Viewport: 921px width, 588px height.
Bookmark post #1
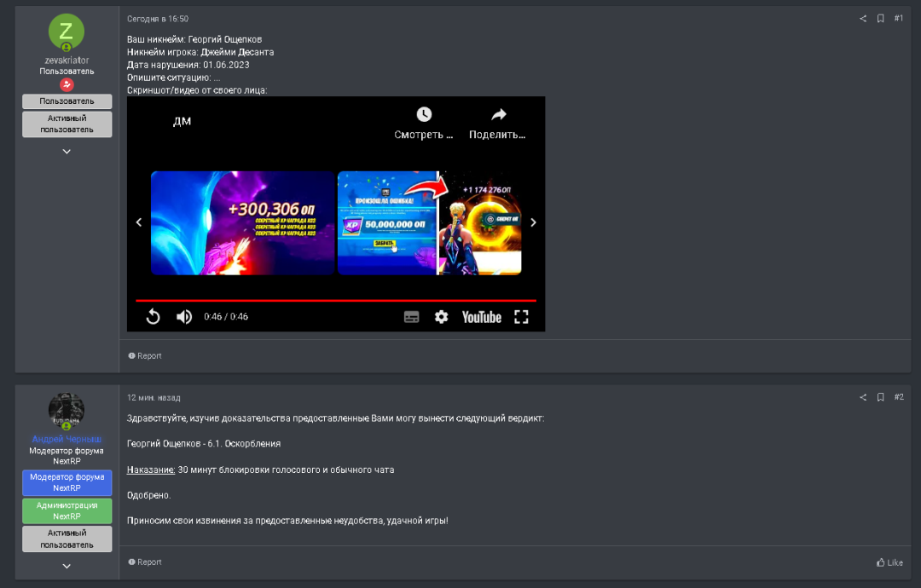coord(880,19)
